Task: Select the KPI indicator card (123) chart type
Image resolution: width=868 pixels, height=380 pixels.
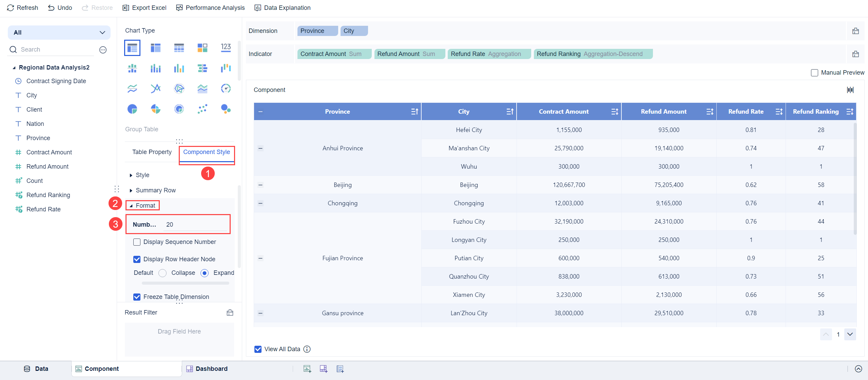Action: tap(226, 48)
